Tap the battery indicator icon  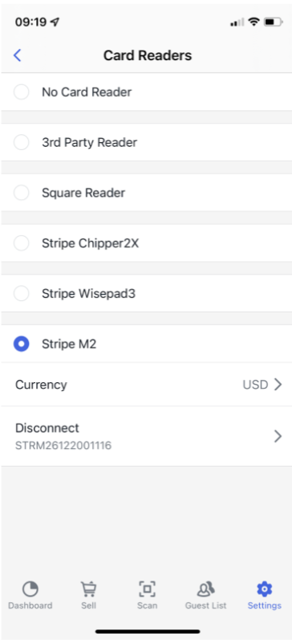point(273,22)
